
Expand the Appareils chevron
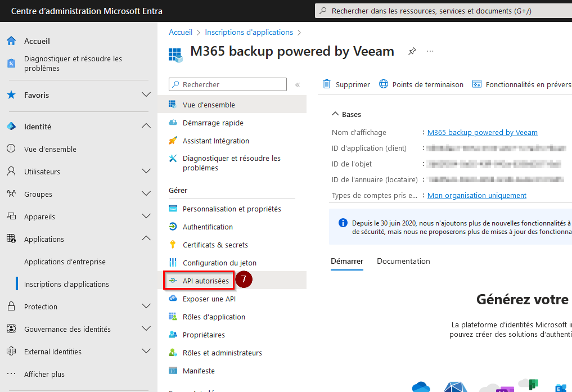pyautogui.click(x=146, y=216)
